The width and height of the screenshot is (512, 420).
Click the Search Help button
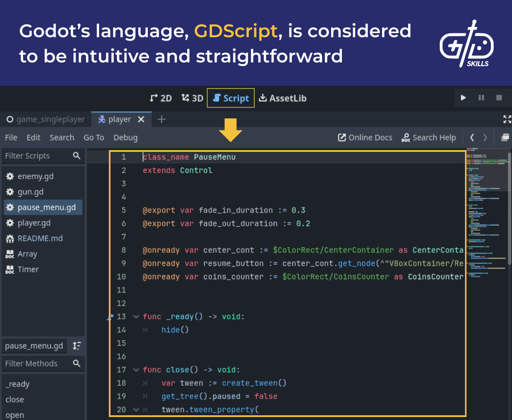(429, 137)
